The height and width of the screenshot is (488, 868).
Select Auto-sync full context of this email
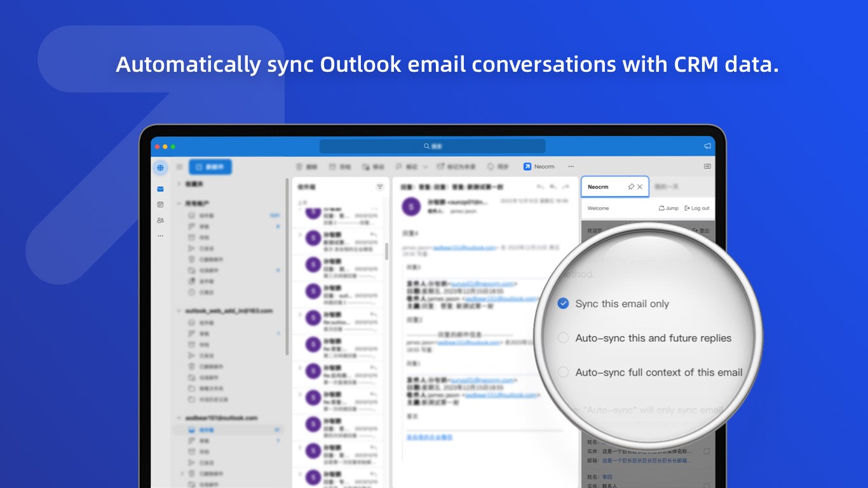click(650, 372)
